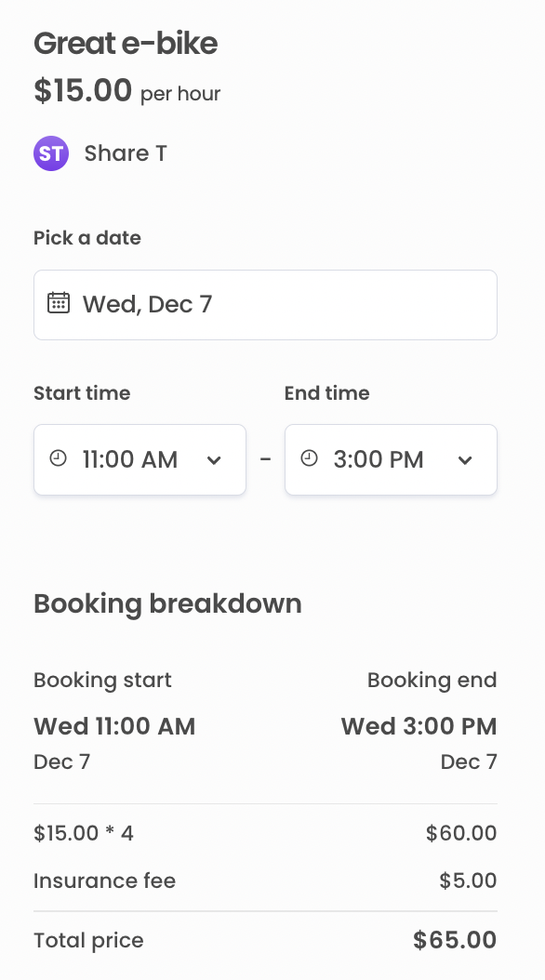Open the end time chevron arrow
Image resolution: width=545 pixels, height=980 pixels.
(465, 459)
